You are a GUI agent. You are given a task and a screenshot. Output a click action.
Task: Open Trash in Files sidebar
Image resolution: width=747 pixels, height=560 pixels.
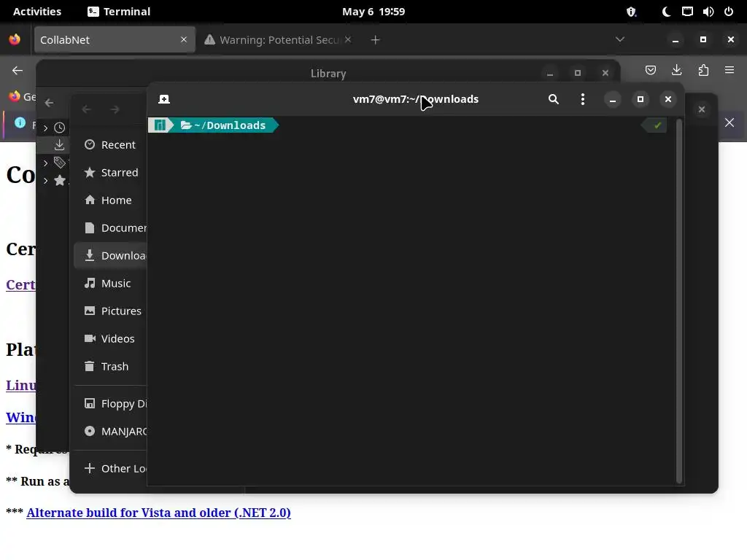(x=110, y=366)
